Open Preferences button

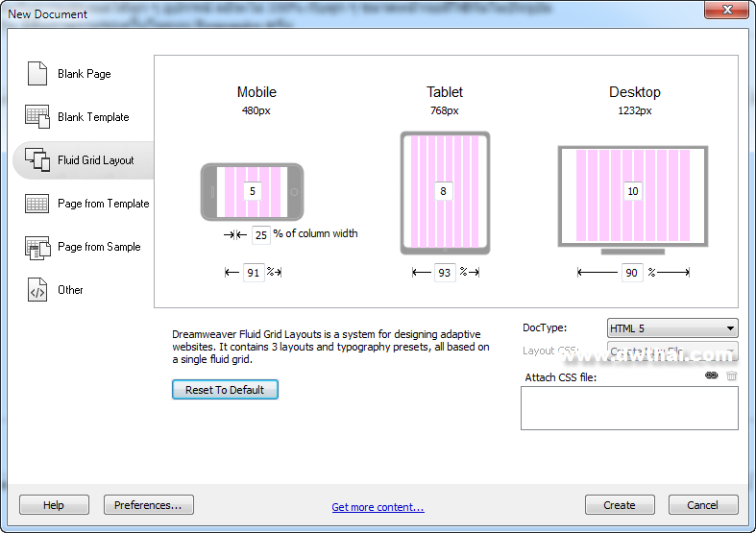(x=149, y=504)
